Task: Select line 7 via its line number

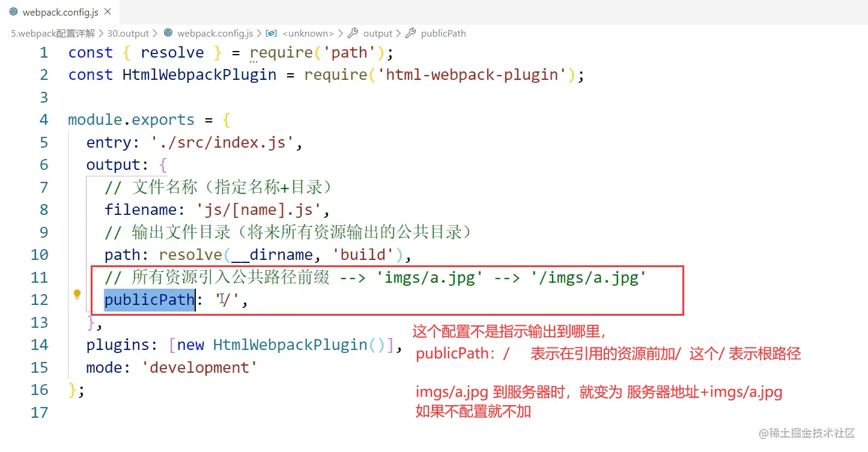Action: (44, 188)
